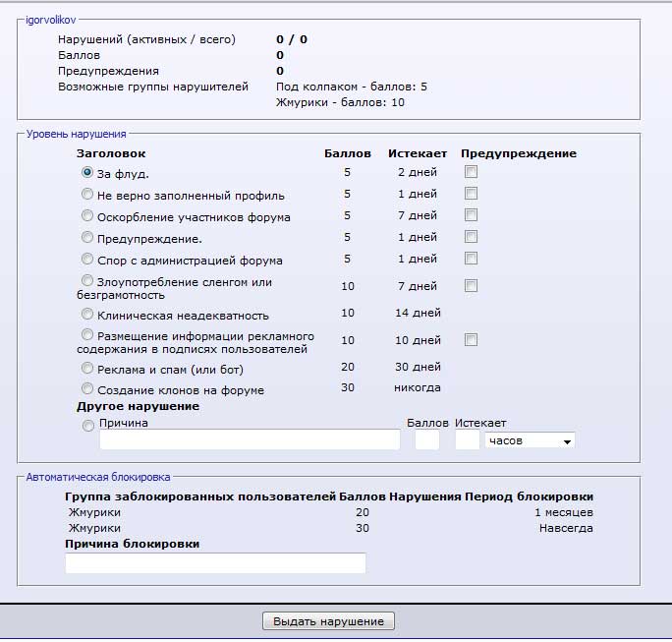The image size is (672, 642).
Task: Pick 'Реклама и спам (или бот)' option
Action: click(87, 368)
